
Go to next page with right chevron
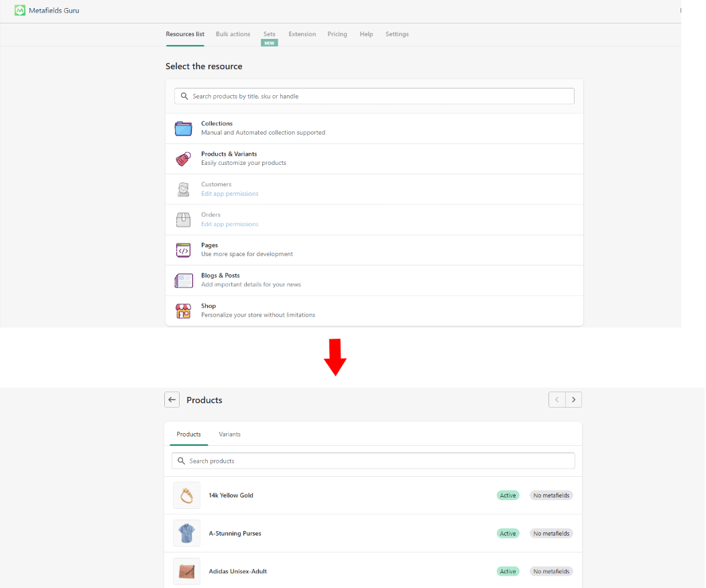point(573,400)
